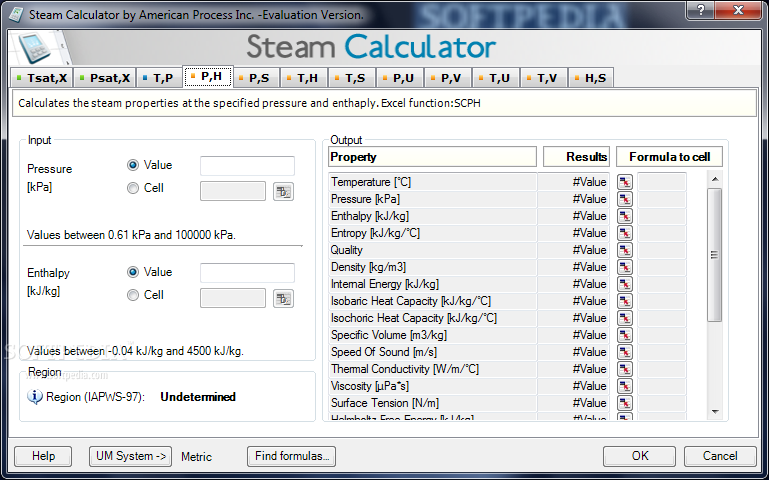Open the T,H tab
The image size is (769, 480).
[303, 78]
